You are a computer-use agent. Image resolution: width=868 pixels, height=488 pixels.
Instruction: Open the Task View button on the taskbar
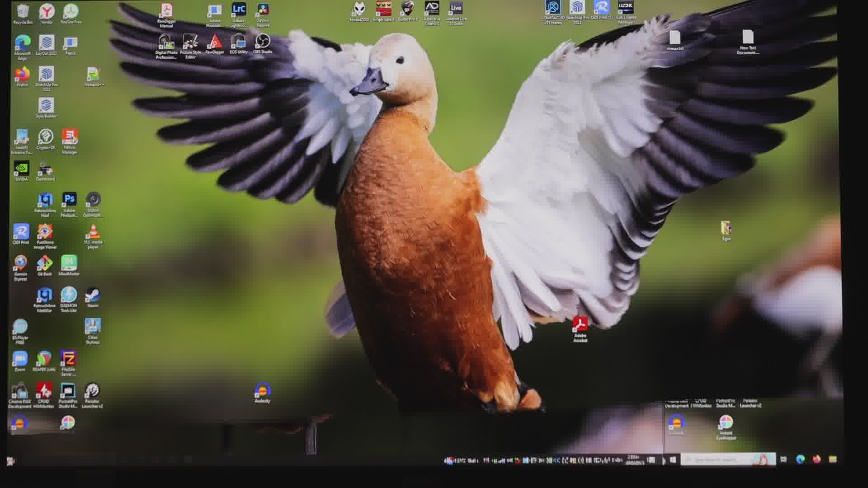click(783, 460)
